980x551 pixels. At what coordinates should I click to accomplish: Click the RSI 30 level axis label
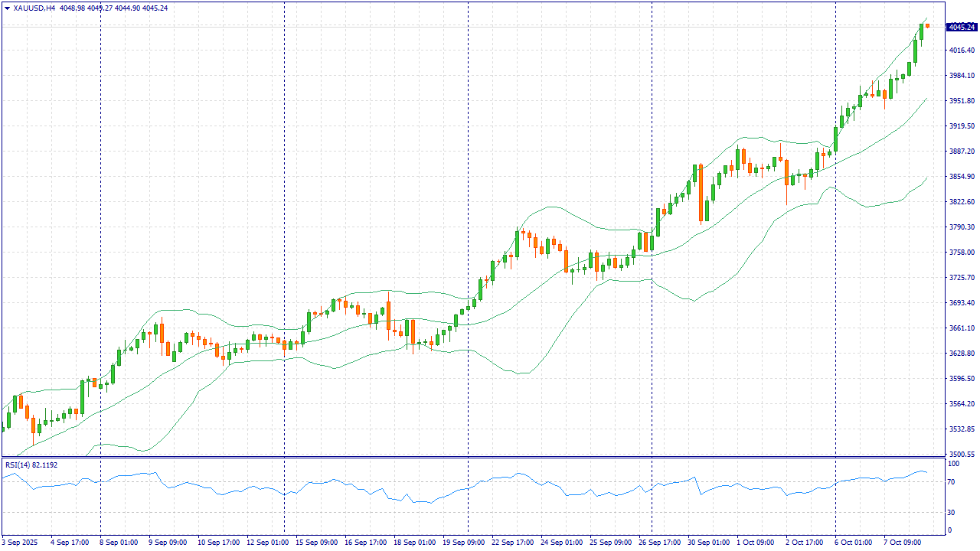952,513
